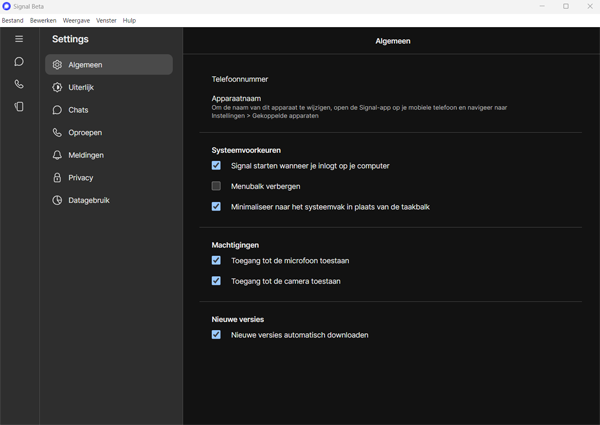
Task: Click the lock icon beside Privacy
Action: click(x=57, y=177)
